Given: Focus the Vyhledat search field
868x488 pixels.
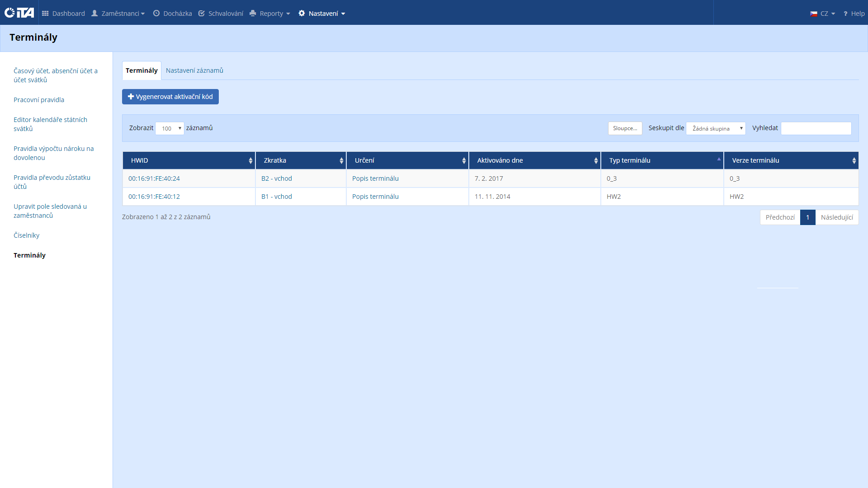Looking at the screenshot, I should click(816, 128).
